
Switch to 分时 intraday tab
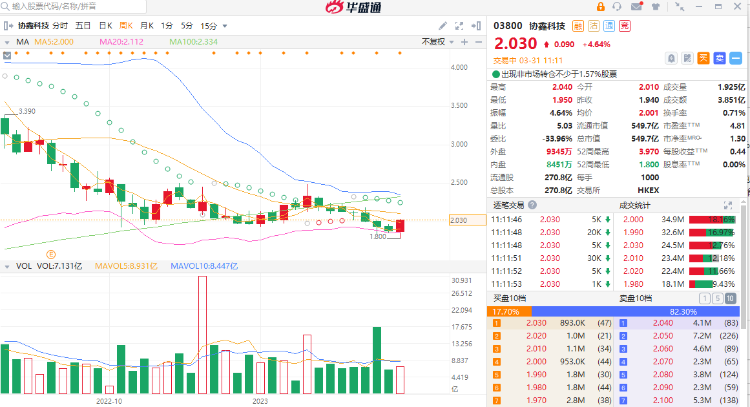(60, 26)
